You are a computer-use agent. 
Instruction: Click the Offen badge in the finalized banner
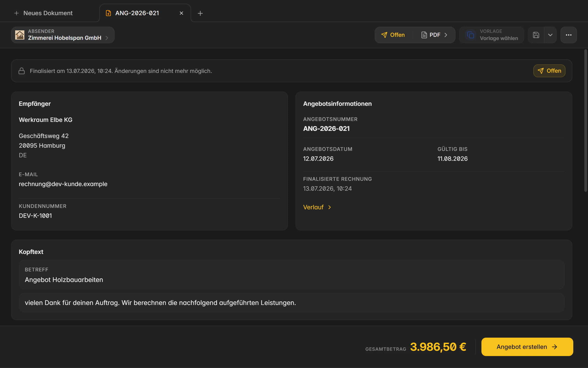(x=549, y=71)
